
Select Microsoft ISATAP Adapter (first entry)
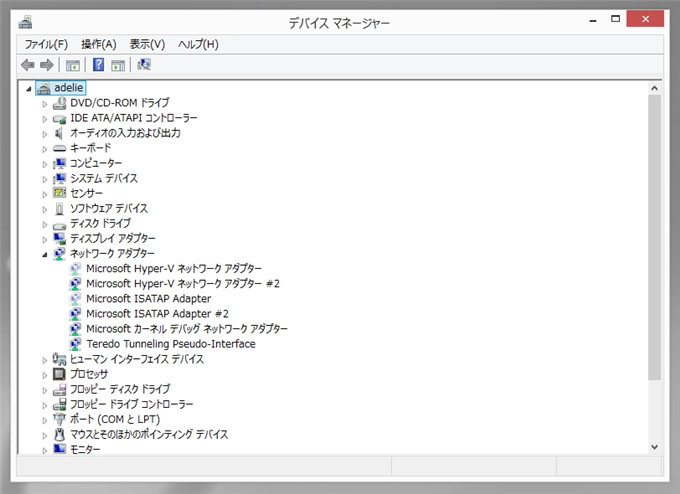click(148, 299)
